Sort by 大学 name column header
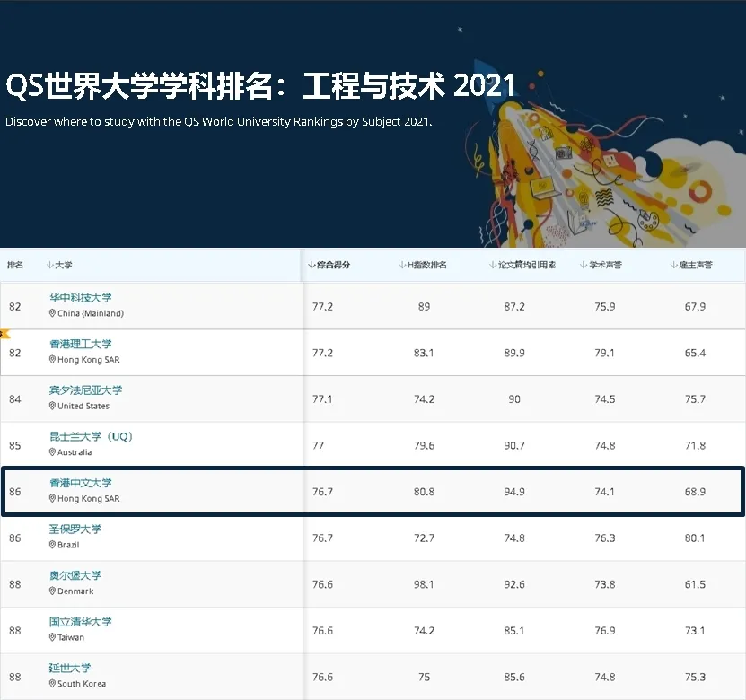746x700 pixels. pos(59,266)
